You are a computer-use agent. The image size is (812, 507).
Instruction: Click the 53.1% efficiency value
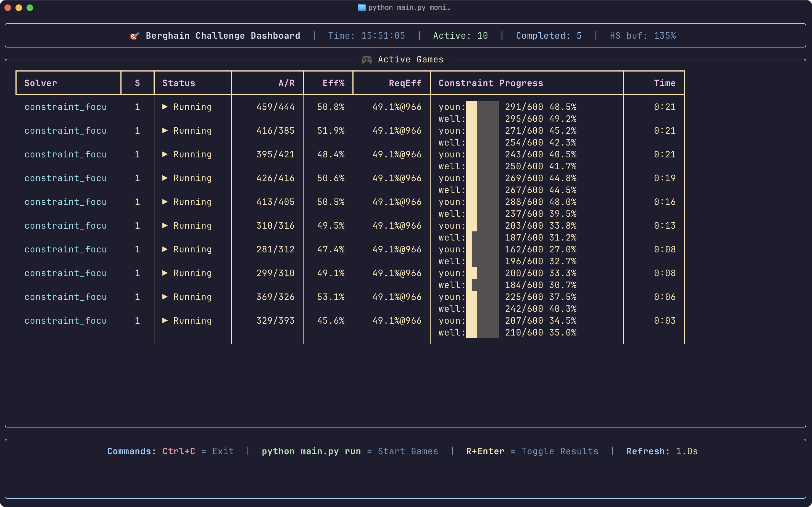[x=331, y=297]
